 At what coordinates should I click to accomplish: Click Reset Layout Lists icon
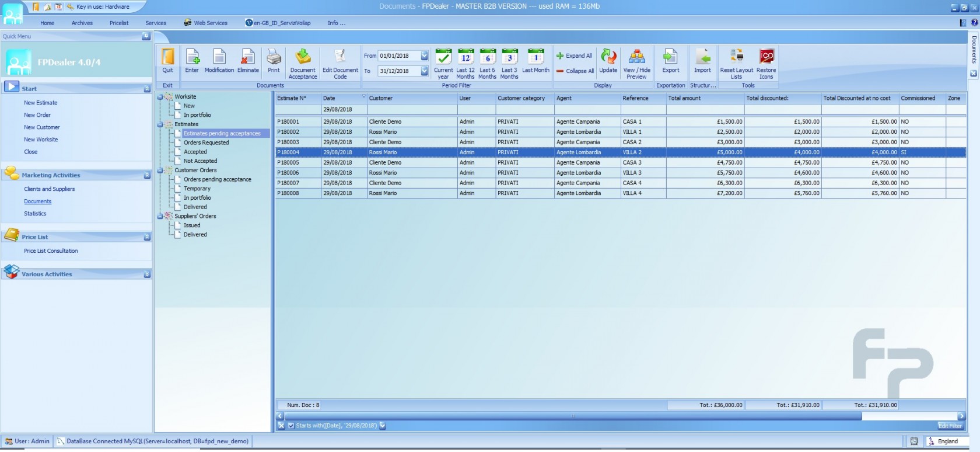(736, 64)
